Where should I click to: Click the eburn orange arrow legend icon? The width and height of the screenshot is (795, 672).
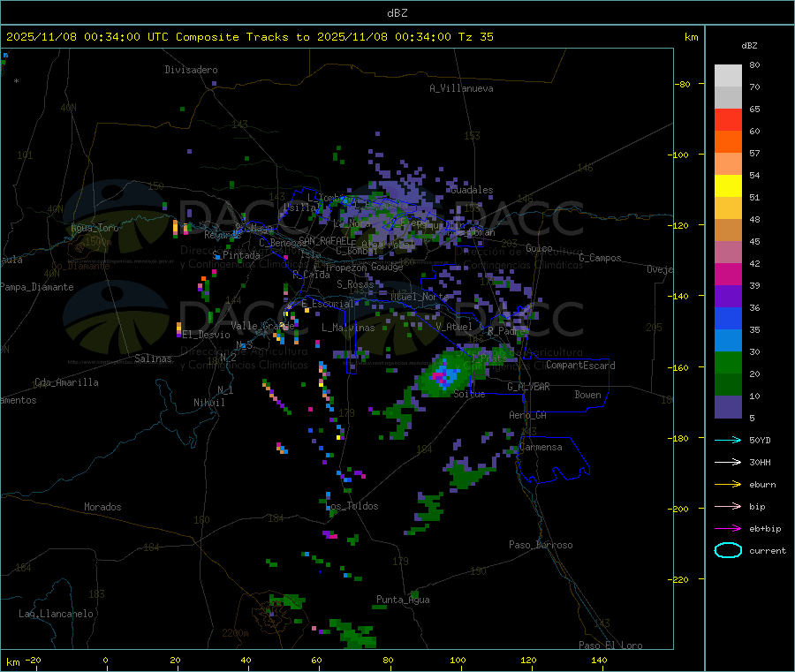point(728,485)
